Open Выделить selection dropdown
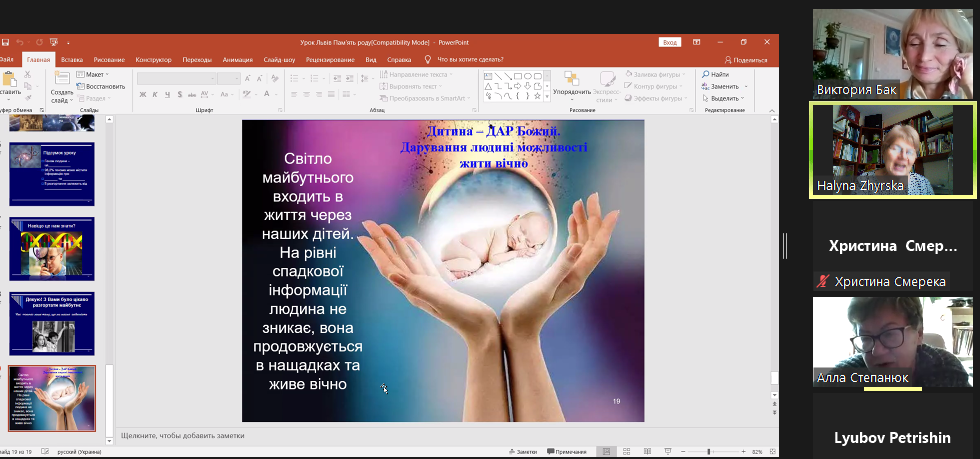980x459 pixels. (x=722, y=98)
